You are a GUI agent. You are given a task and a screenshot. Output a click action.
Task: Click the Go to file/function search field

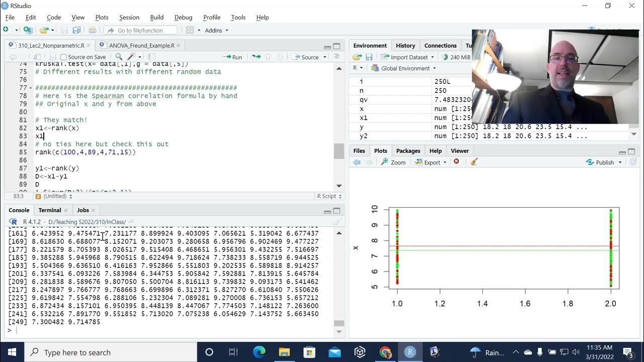[x=141, y=30]
